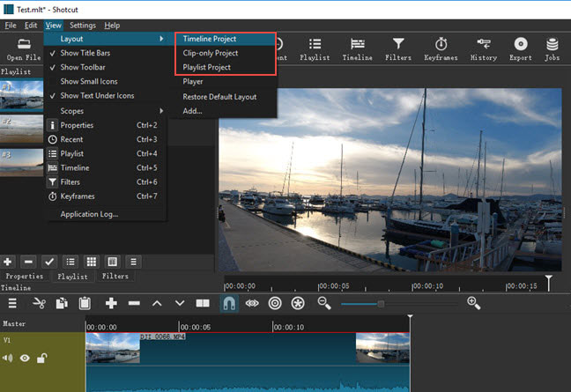Hide track V1 with eye icon
The height and width of the screenshot is (392, 571).
[x=25, y=358]
